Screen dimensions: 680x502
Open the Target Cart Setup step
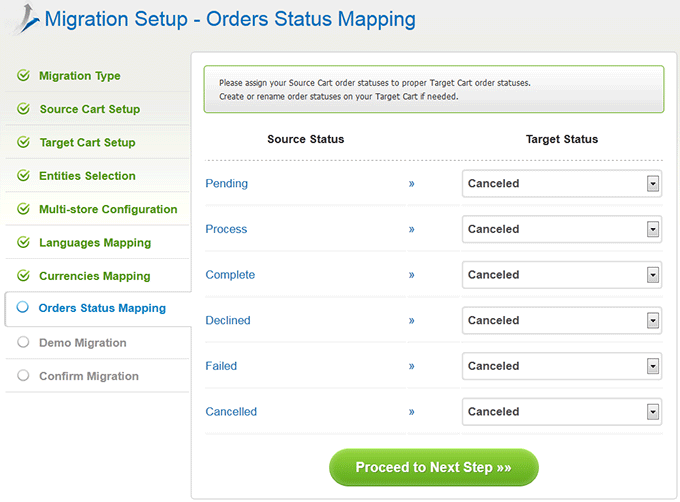tap(88, 142)
